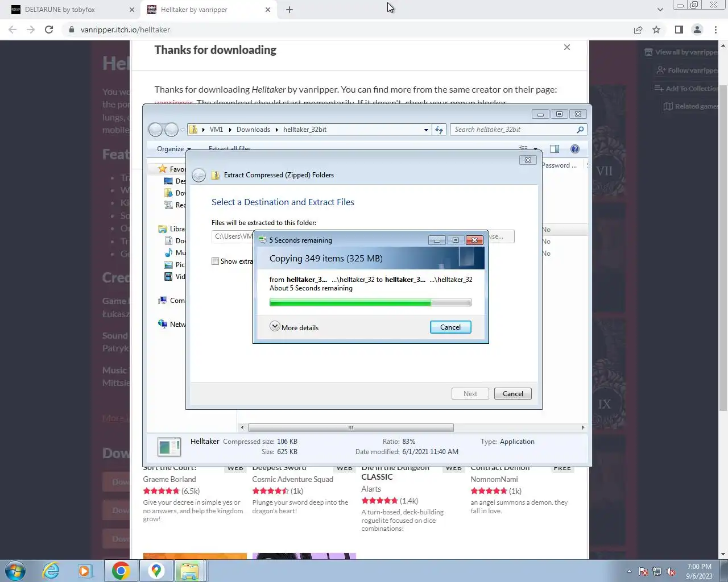Open Google Maps taskbar icon
This screenshot has height=582, width=728.
coord(156,571)
